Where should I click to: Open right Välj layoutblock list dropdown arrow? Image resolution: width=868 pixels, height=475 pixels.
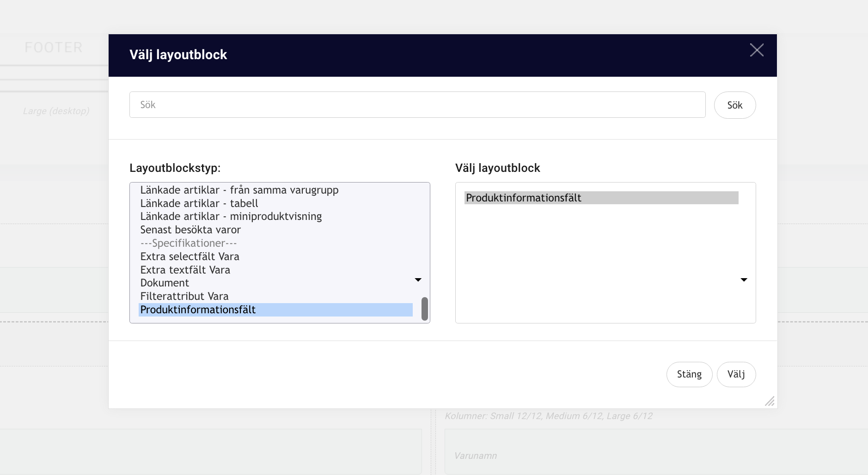click(x=744, y=280)
